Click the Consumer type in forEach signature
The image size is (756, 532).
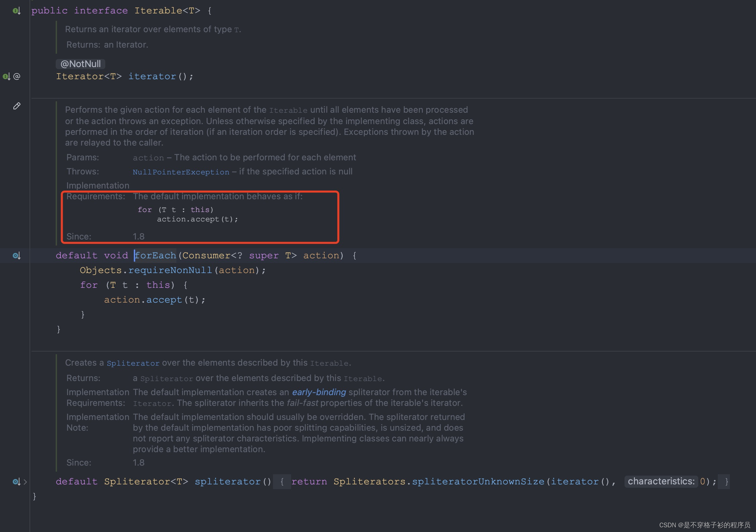pos(206,256)
